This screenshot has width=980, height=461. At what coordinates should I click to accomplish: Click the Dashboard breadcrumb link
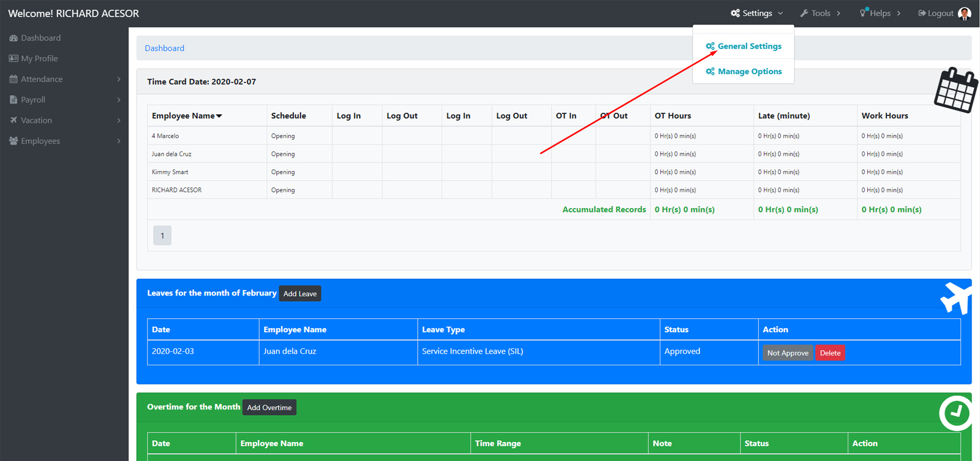pos(164,48)
